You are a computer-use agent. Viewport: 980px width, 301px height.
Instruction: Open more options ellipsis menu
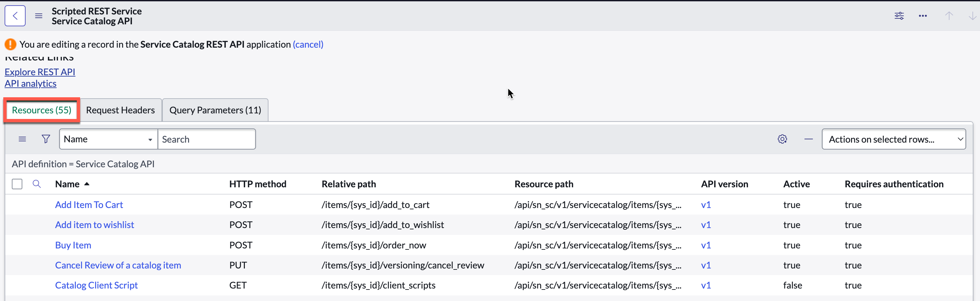coord(923,16)
